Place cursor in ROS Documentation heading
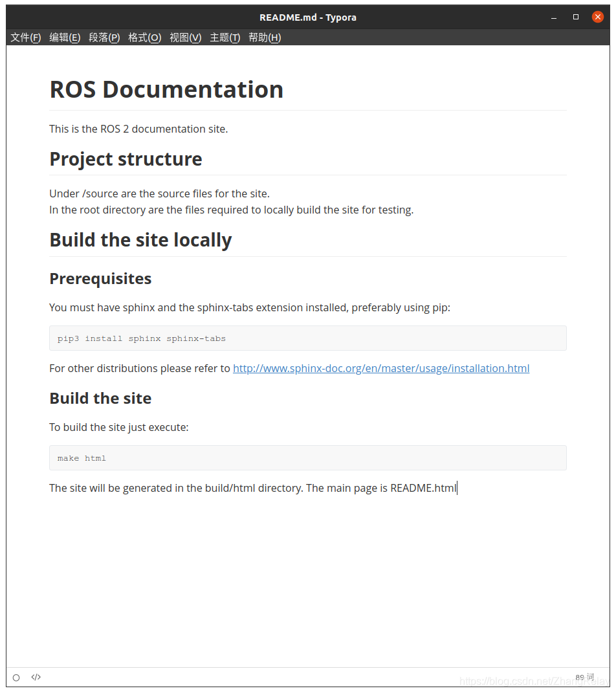616x693 pixels. point(166,89)
